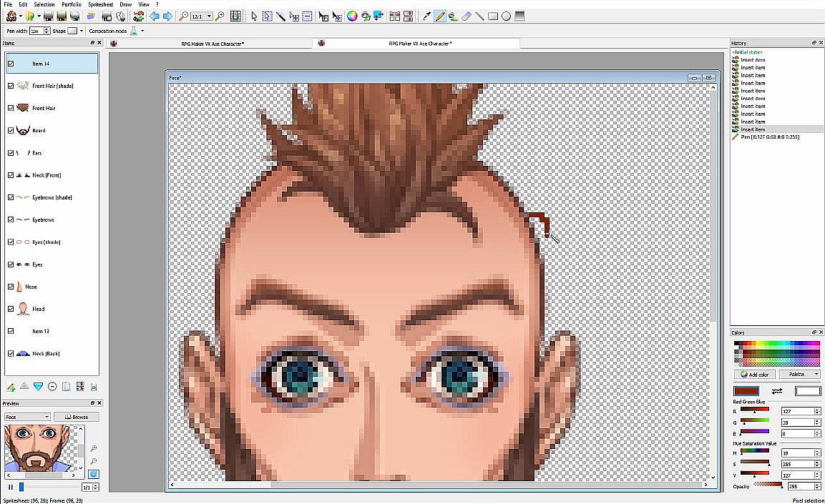825x504 pixels.
Task: Select the Rectangle shape tool
Action: pyautogui.click(x=492, y=16)
